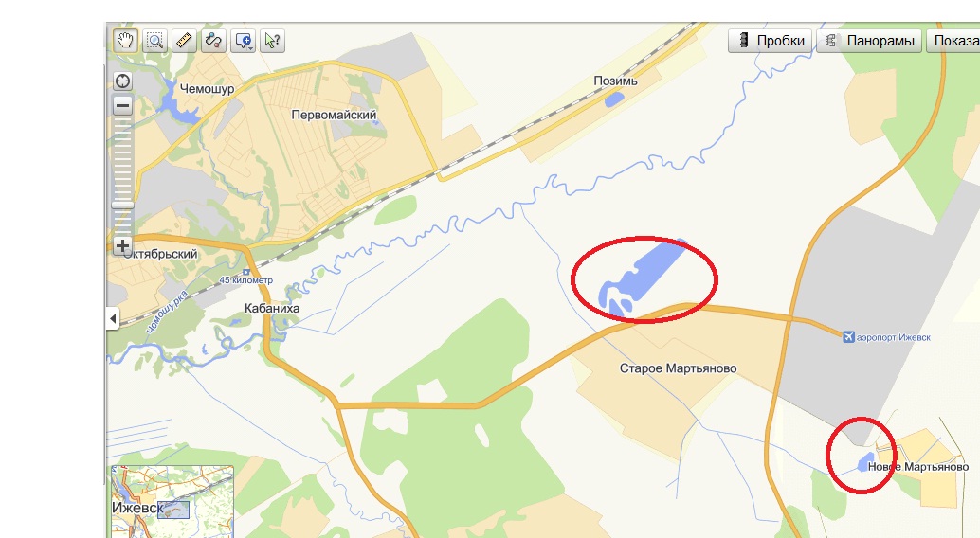Toggle the Панорамы layer
980x538 pixels.
click(869, 41)
